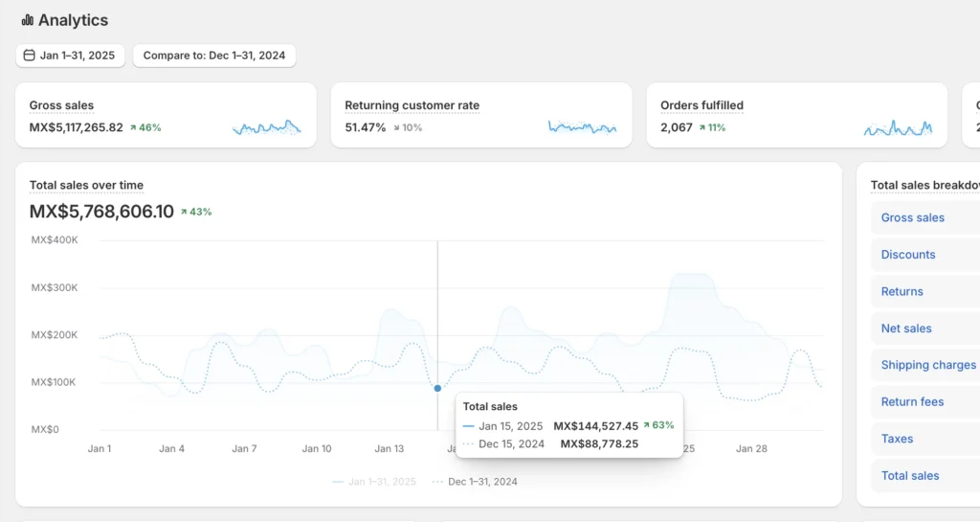Click the MX$5,768,606.10 total value

pos(101,212)
